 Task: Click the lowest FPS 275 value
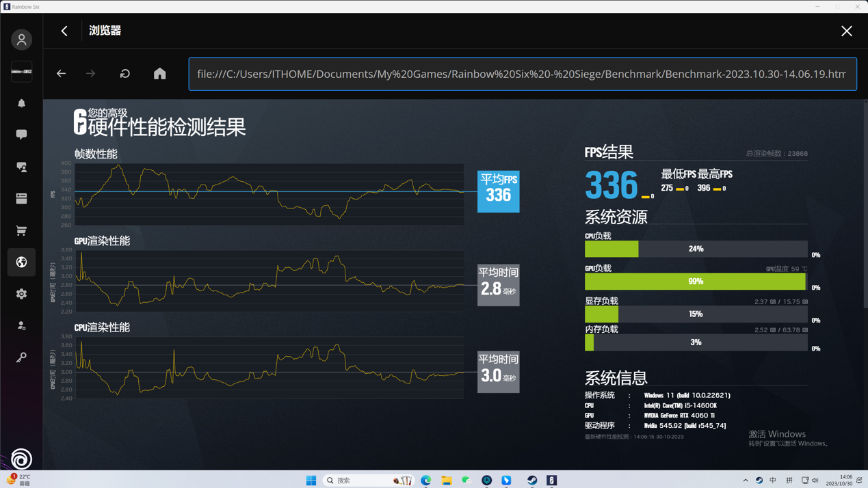[x=667, y=188]
